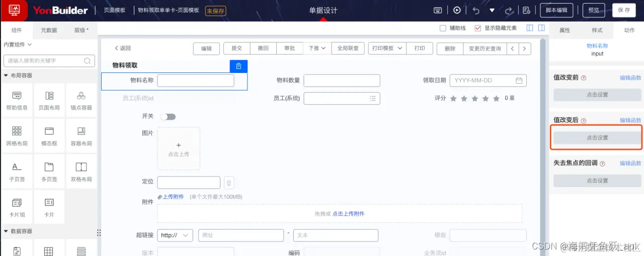Expand the 内置组件 dropdown
This screenshot has width=644, height=256.
pyautogui.click(x=18, y=45)
